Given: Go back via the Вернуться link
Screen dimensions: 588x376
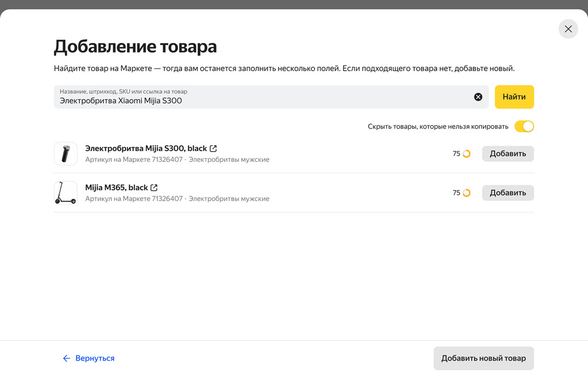Looking at the screenshot, I should click(95, 358).
